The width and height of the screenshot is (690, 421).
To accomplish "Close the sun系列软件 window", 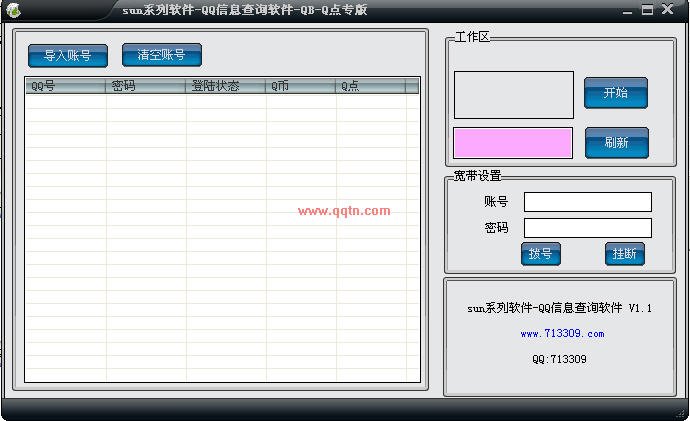I will click(668, 9).
